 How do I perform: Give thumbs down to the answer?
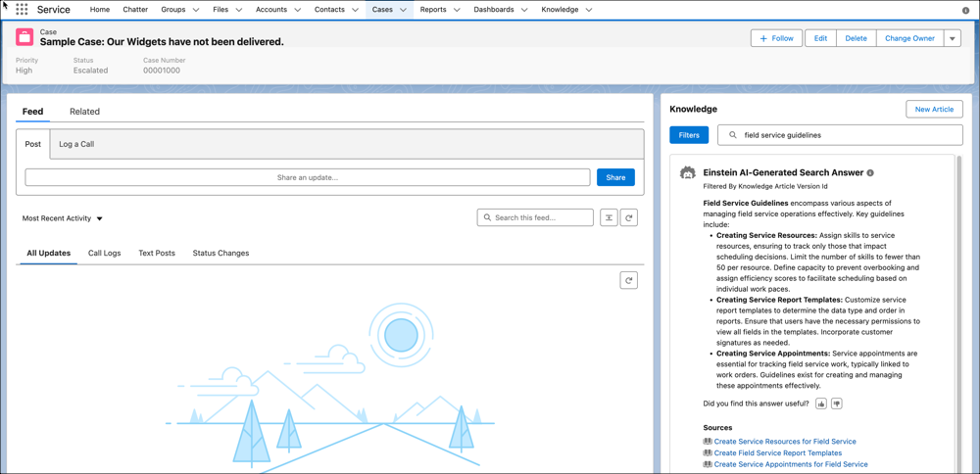[x=837, y=403]
